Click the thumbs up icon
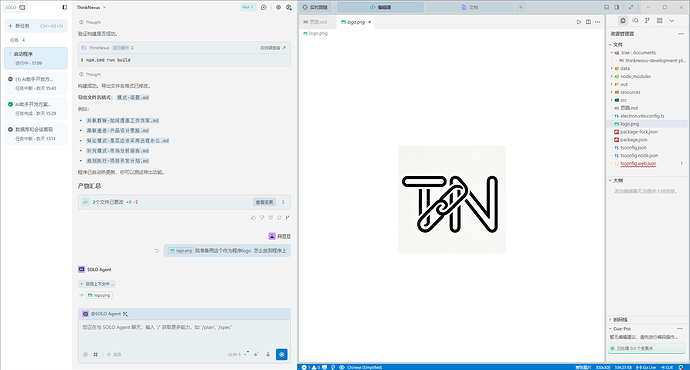This screenshot has width=690, height=370. tap(253, 217)
